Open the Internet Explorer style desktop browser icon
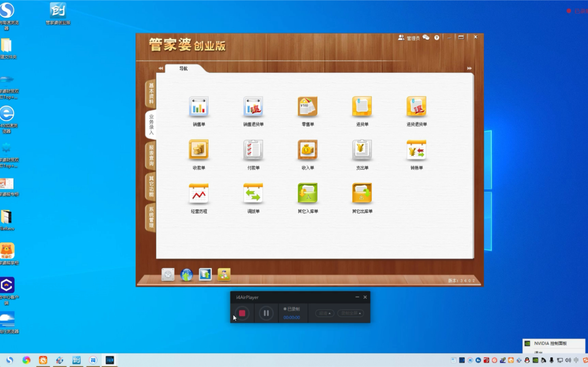The height and width of the screenshot is (367, 588). [x=7, y=119]
